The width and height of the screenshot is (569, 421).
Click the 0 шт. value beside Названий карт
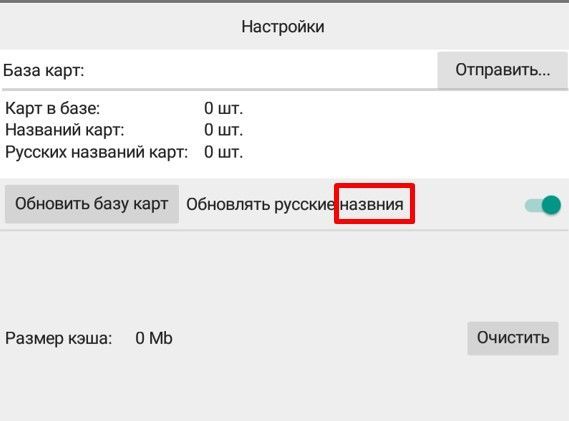click(224, 130)
